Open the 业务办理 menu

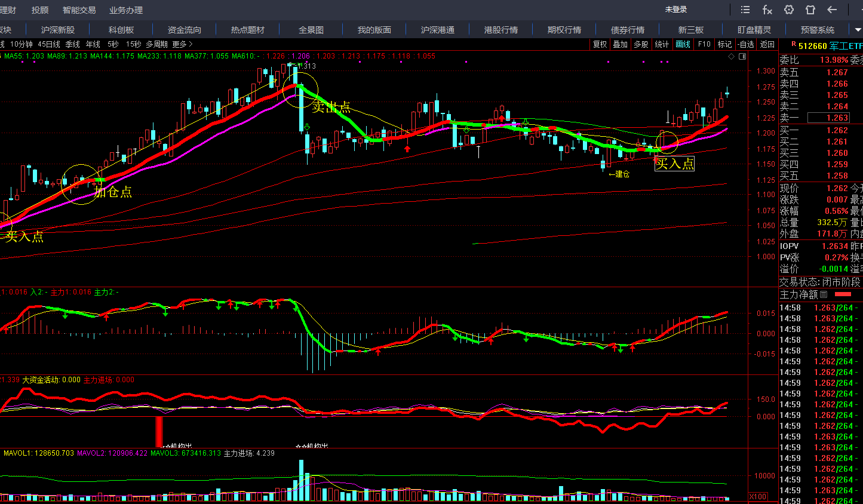(x=126, y=10)
